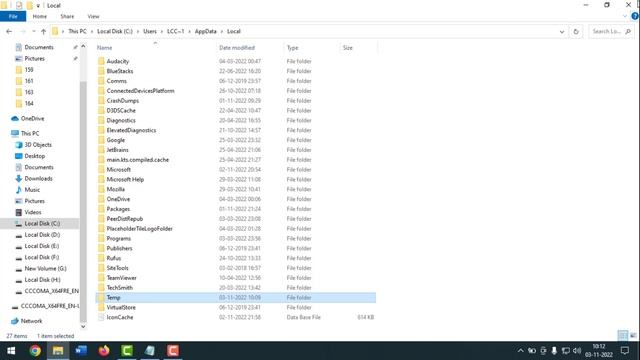Open the Share ribbon tab
The width and height of the screenshot is (640, 360).
[x=67, y=16]
